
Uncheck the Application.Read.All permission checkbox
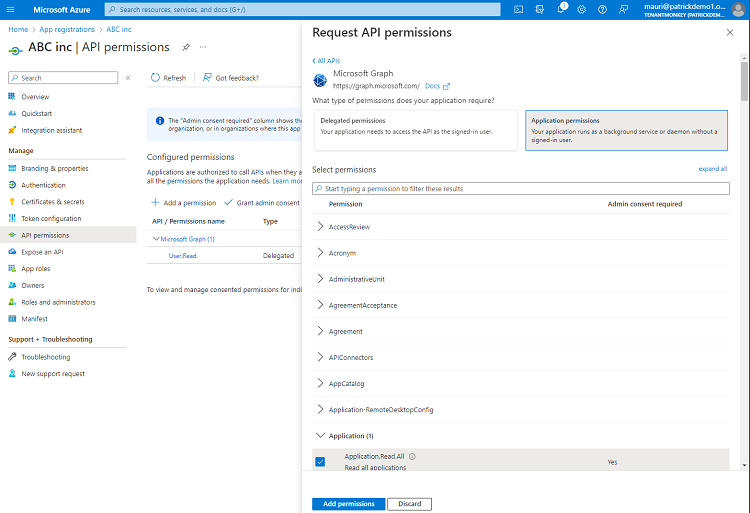point(320,461)
